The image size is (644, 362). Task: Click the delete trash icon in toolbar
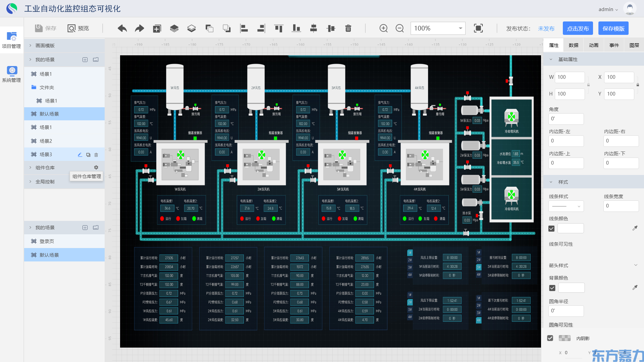348,28
